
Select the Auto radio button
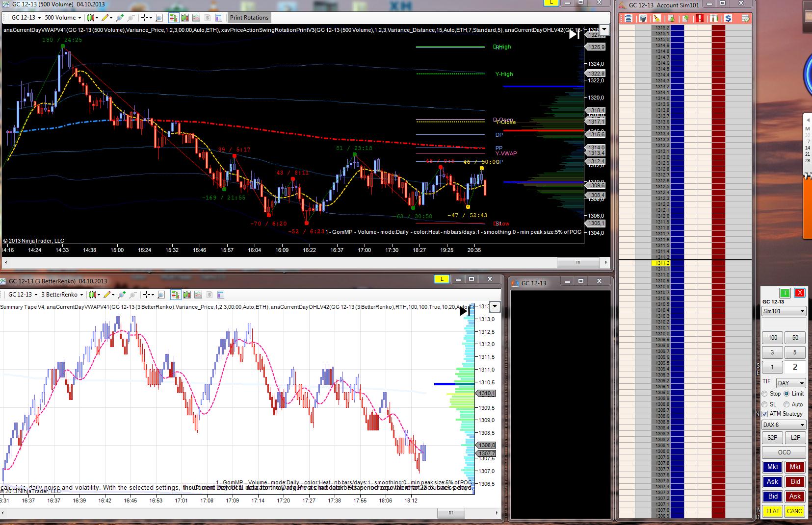pos(786,404)
